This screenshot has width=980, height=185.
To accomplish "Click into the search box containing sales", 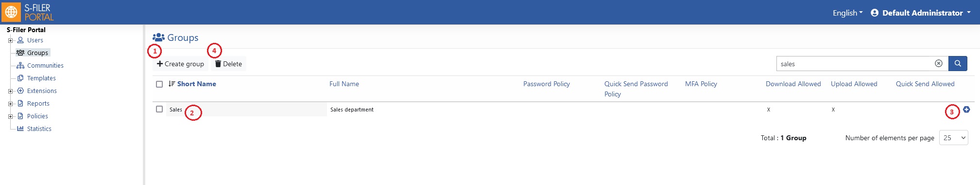I will (x=855, y=63).
